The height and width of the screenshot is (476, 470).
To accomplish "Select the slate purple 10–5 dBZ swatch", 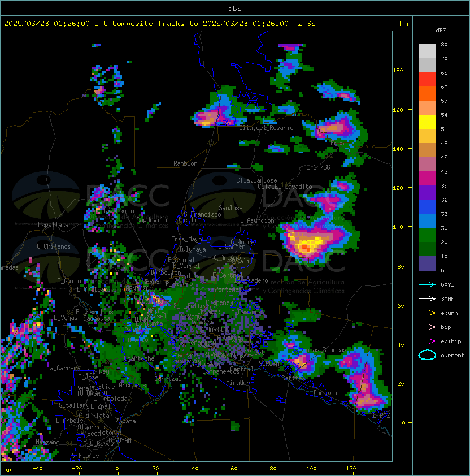I will tap(427, 263).
